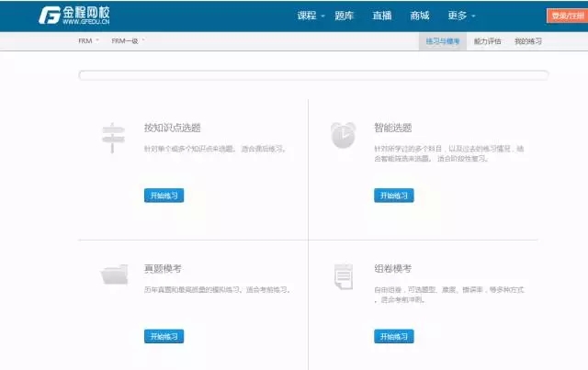Go to the 直播 page
This screenshot has width=588, height=370.
(382, 16)
